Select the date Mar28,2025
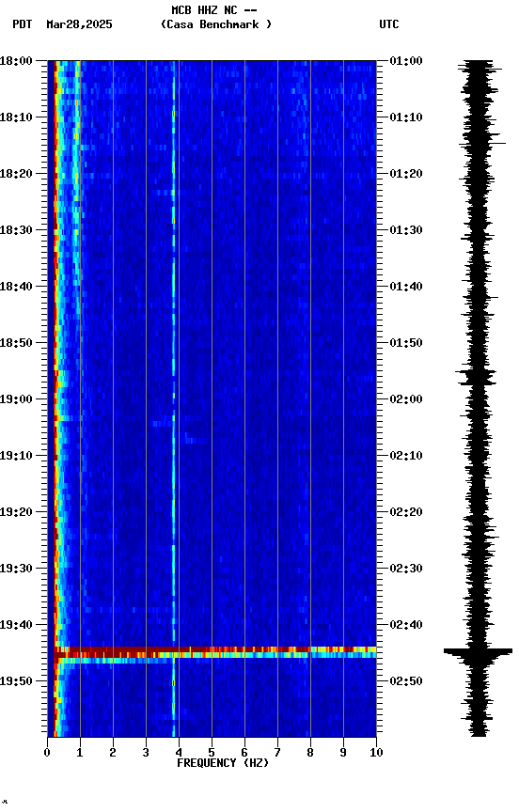519x812 pixels. [x=79, y=24]
